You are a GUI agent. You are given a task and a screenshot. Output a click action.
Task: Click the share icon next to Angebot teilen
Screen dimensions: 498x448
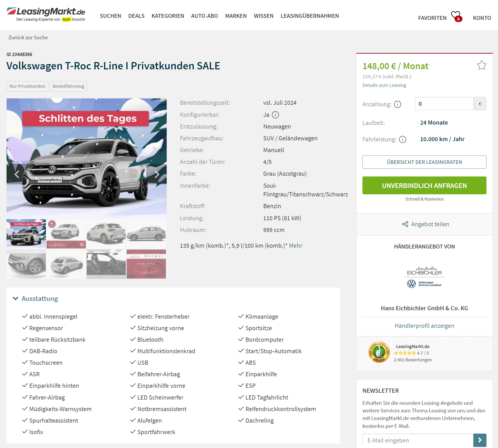coord(405,224)
